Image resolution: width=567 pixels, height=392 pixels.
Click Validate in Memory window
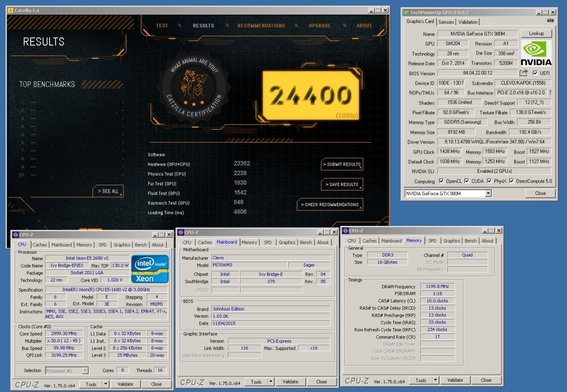pos(455,380)
